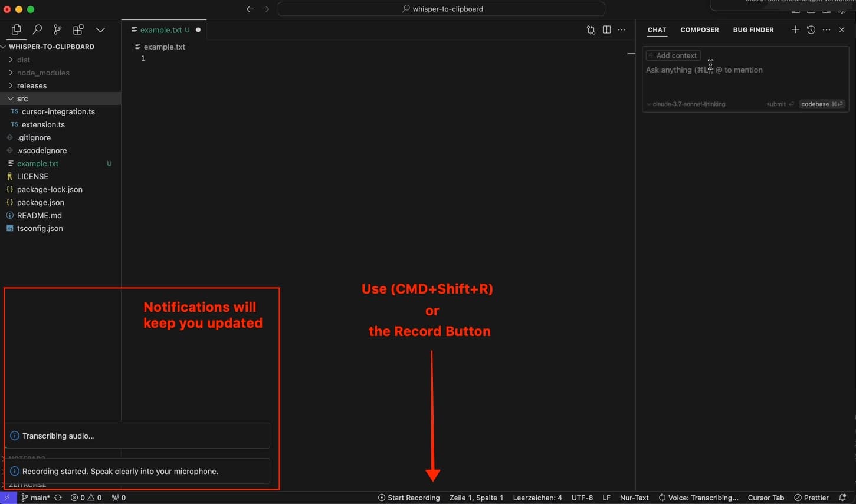The height and width of the screenshot is (504, 856).
Task: Open notifications bell in status bar
Action: point(843,498)
